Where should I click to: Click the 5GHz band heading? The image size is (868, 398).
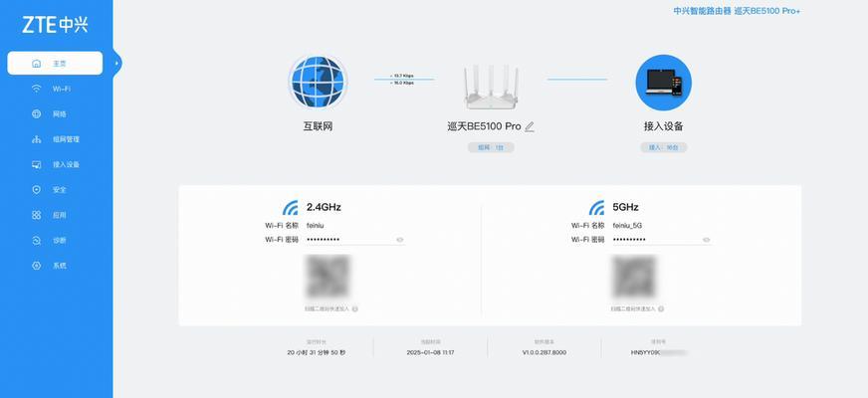(x=625, y=208)
